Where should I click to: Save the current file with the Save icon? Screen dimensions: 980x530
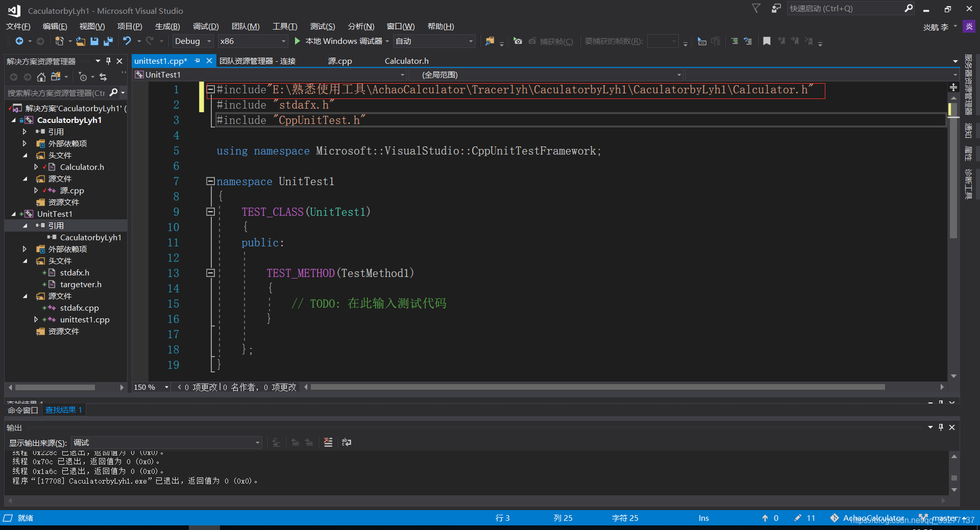(94, 41)
